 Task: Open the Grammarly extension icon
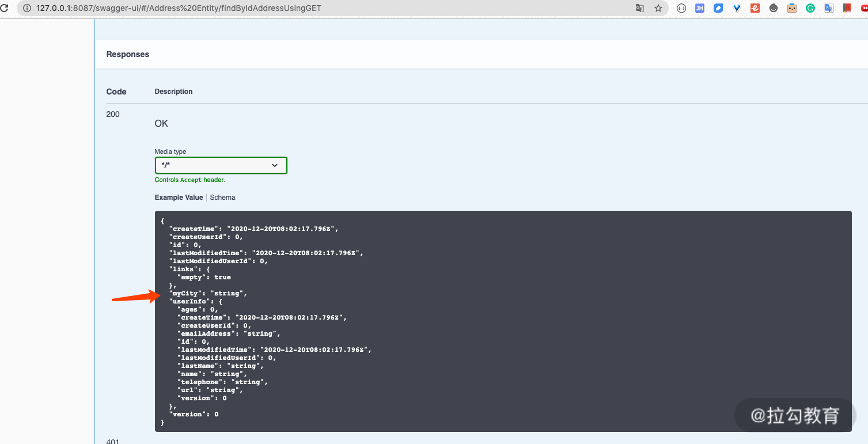[810, 7]
